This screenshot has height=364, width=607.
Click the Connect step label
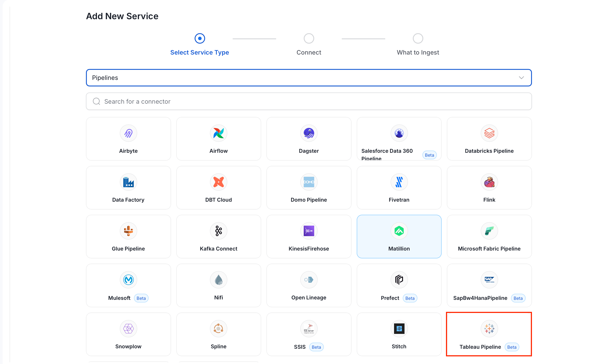pyautogui.click(x=309, y=53)
